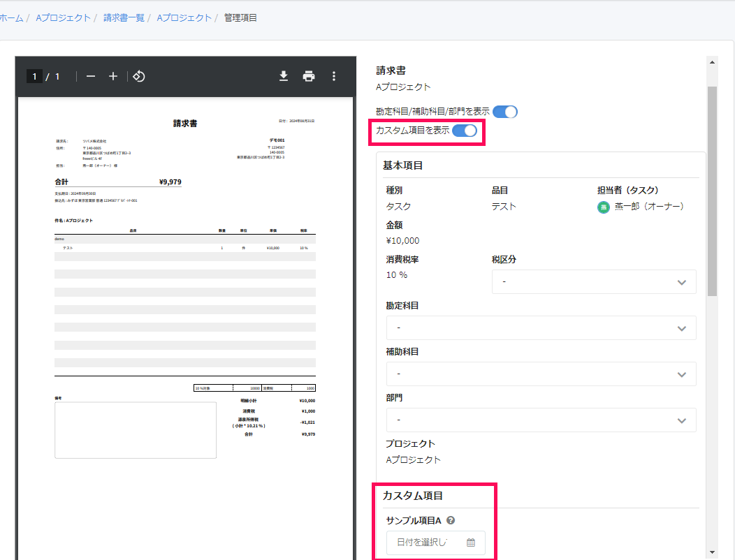This screenshot has width=735, height=560.
Task: Click the Aプロジェクト value under プロジェクト
Action: point(414,460)
